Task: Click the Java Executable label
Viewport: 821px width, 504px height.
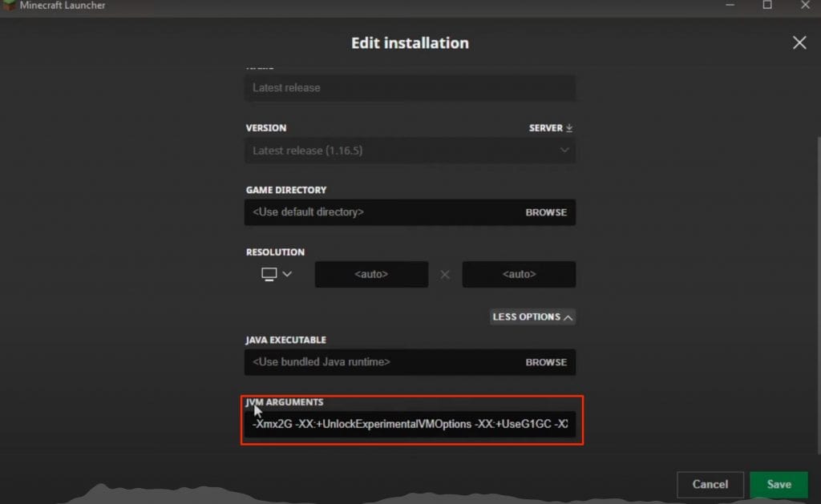Action: click(x=286, y=341)
